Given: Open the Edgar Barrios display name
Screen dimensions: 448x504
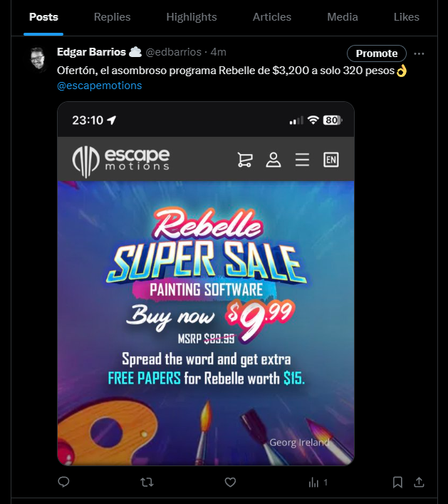Looking at the screenshot, I should 91,52.
